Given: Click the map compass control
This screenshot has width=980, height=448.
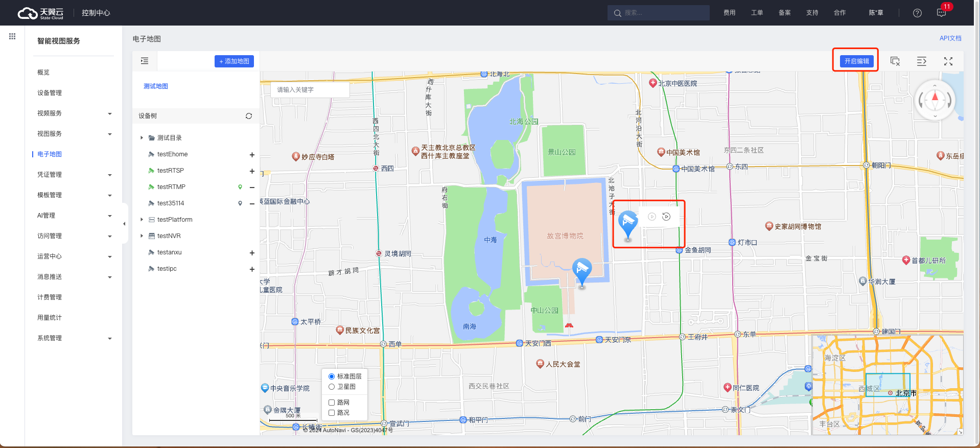Looking at the screenshot, I should click(935, 100).
